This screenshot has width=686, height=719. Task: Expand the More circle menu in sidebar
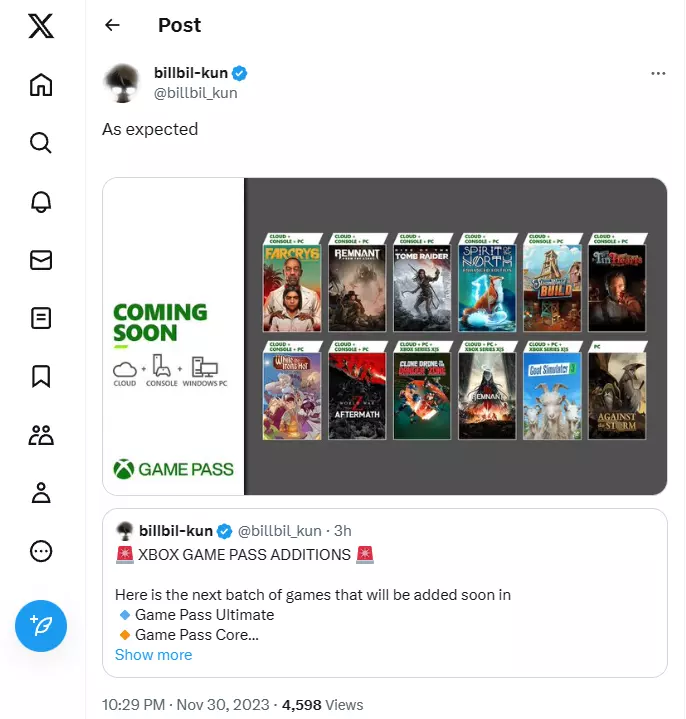click(x=41, y=551)
